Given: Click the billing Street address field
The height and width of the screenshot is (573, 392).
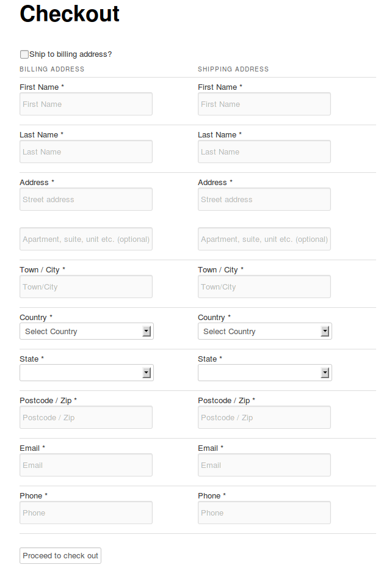Looking at the screenshot, I should click(x=85, y=199).
